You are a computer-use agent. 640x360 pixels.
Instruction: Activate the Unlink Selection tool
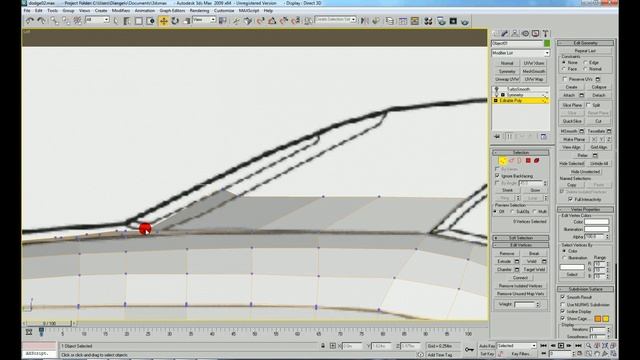(65, 20)
